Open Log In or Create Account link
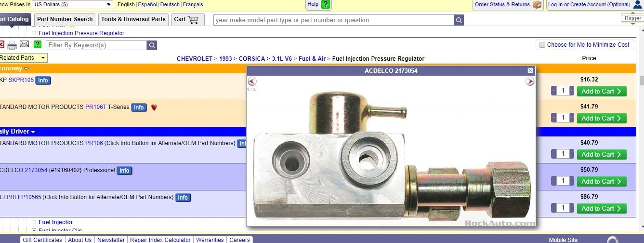Viewport: 644px width, 243px height. [589, 4]
